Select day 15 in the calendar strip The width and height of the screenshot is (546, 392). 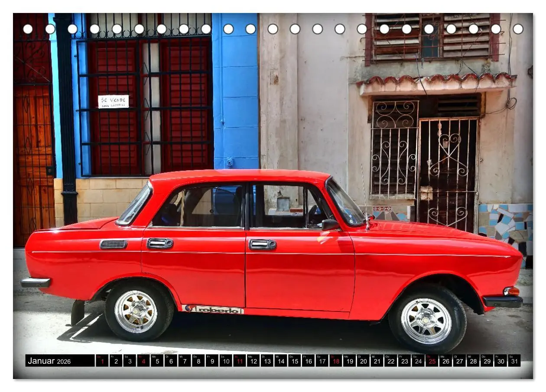click(294, 361)
